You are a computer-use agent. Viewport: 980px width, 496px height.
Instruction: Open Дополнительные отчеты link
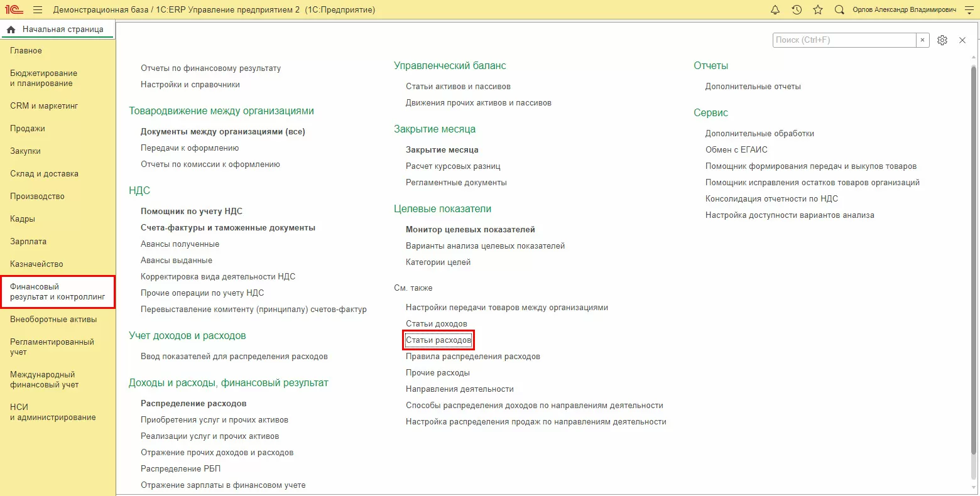pos(753,87)
